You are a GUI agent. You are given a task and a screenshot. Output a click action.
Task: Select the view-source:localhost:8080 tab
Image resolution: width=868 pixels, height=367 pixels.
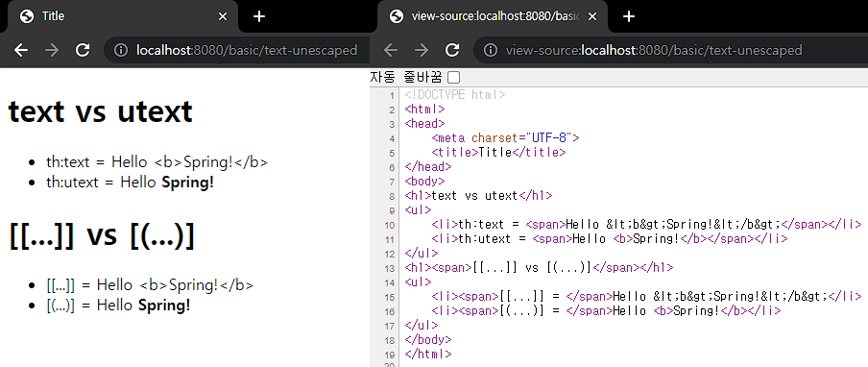click(x=493, y=16)
